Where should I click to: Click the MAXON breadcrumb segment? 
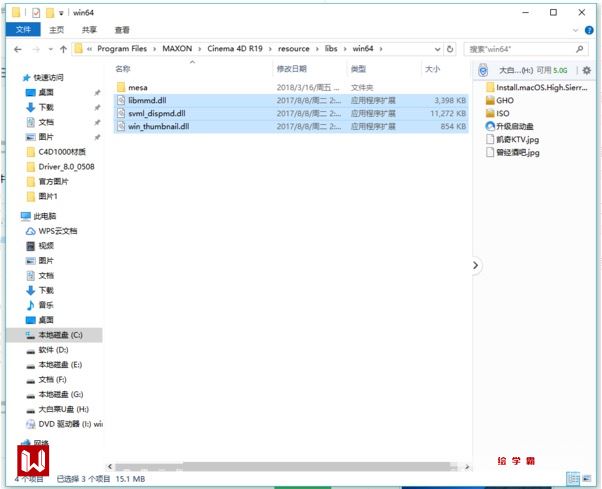(x=177, y=49)
